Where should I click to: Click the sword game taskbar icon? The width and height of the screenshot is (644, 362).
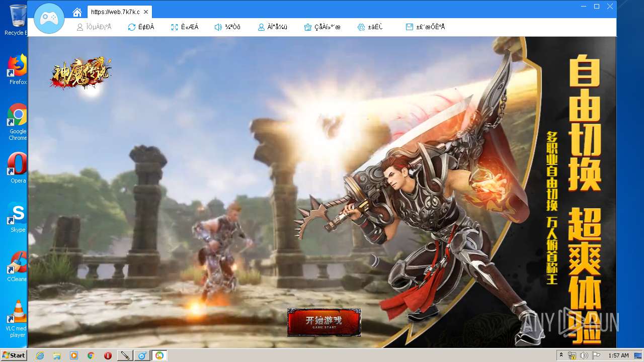pyautogui.click(x=125, y=355)
